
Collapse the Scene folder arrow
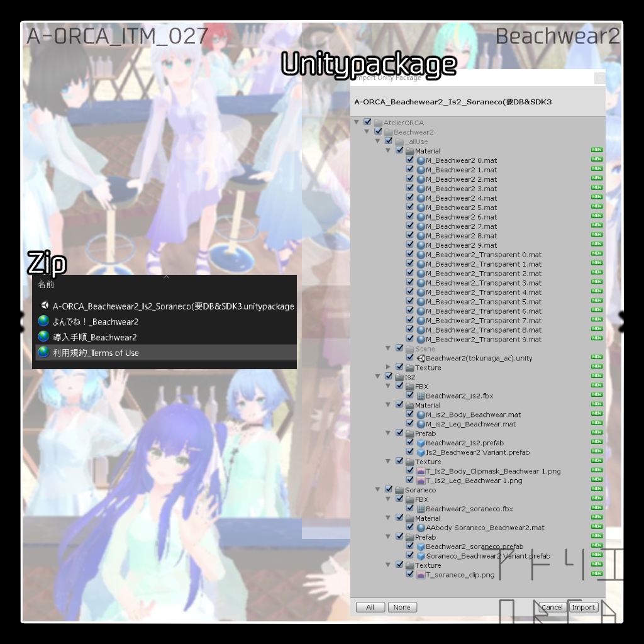pos(388,348)
